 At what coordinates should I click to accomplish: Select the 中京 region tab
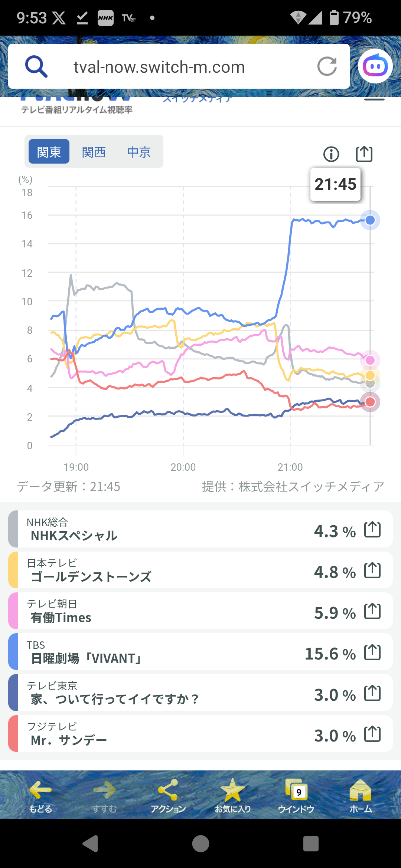coord(139,152)
